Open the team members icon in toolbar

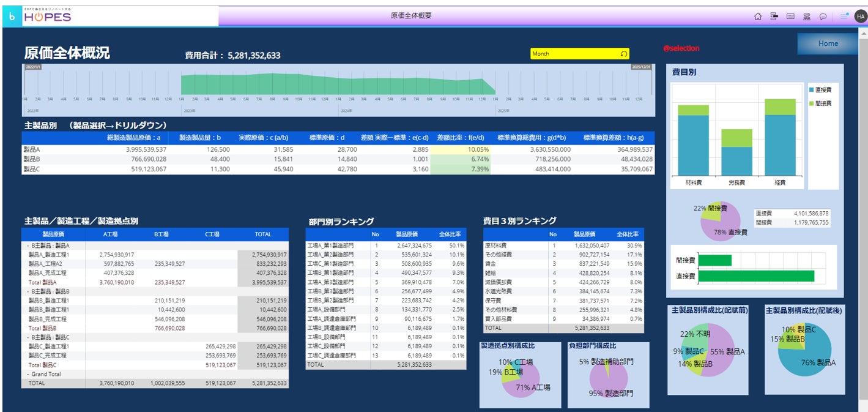[x=807, y=17]
